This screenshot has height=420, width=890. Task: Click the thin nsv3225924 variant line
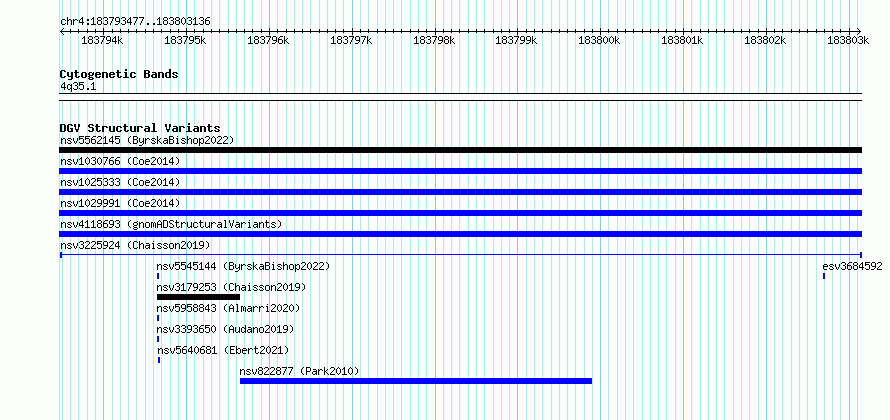[x=461, y=255]
